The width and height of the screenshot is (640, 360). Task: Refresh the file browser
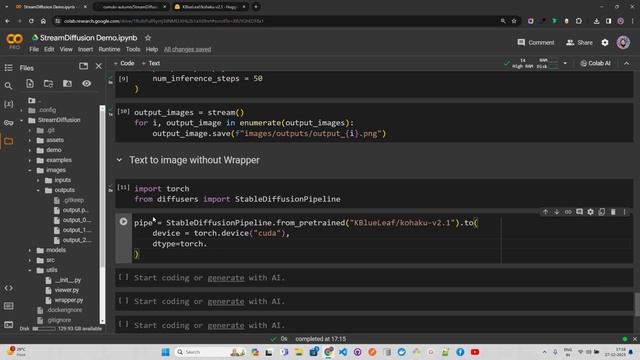coord(49,83)
